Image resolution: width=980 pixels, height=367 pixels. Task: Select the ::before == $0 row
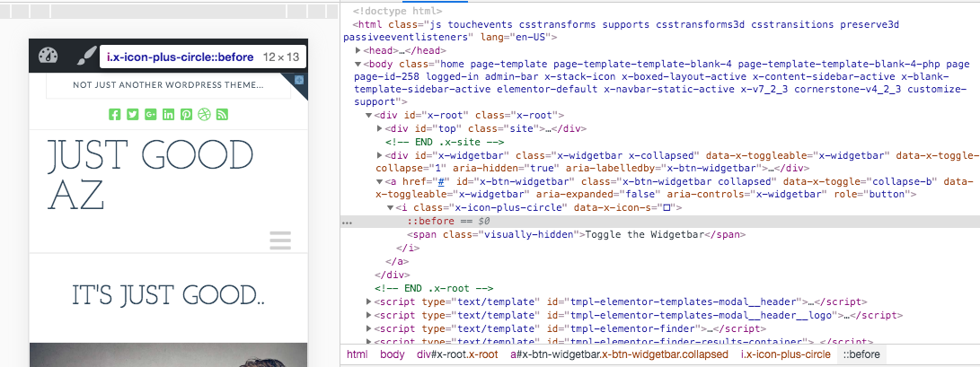click(660, 222)
